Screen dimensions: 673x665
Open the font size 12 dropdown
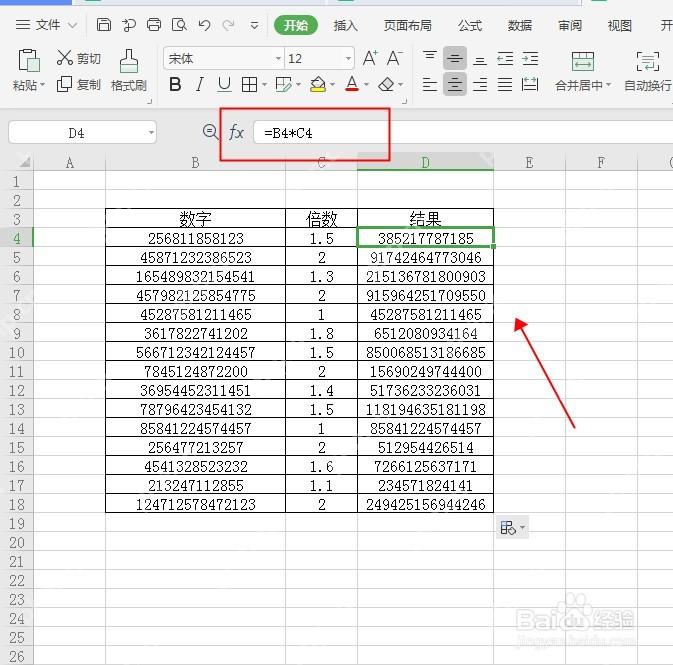tap(348, 58)
